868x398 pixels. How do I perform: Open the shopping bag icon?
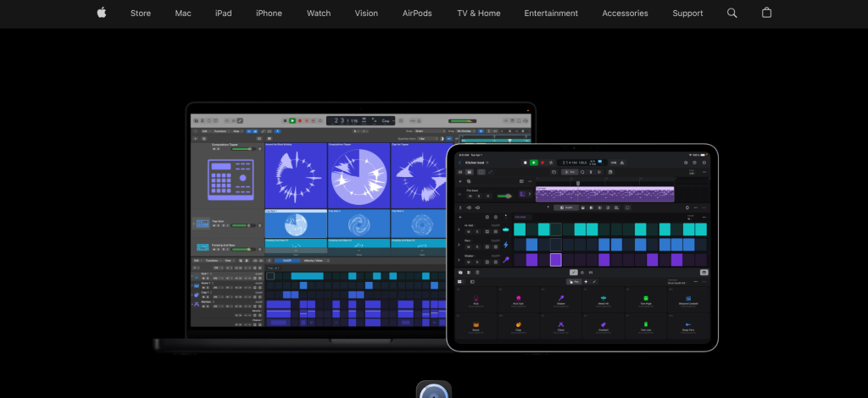[x=767, y=13]
